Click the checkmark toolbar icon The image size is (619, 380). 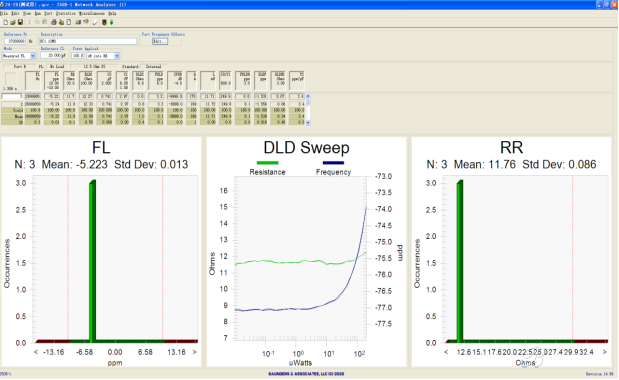click(95, 22)
